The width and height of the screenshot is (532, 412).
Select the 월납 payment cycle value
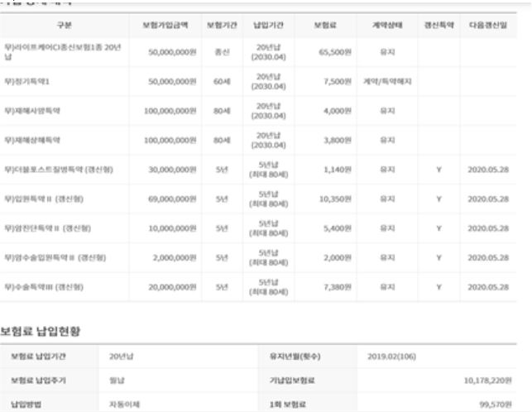point(117,381)
